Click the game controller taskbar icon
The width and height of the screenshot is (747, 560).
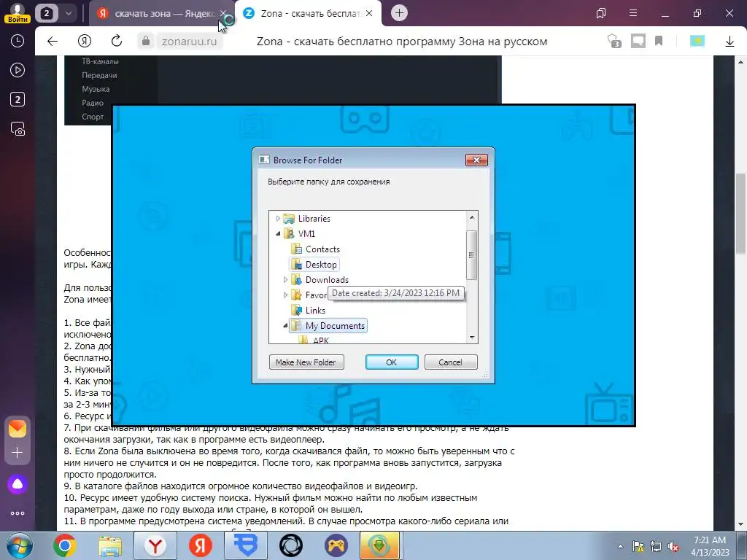[336, 545]
